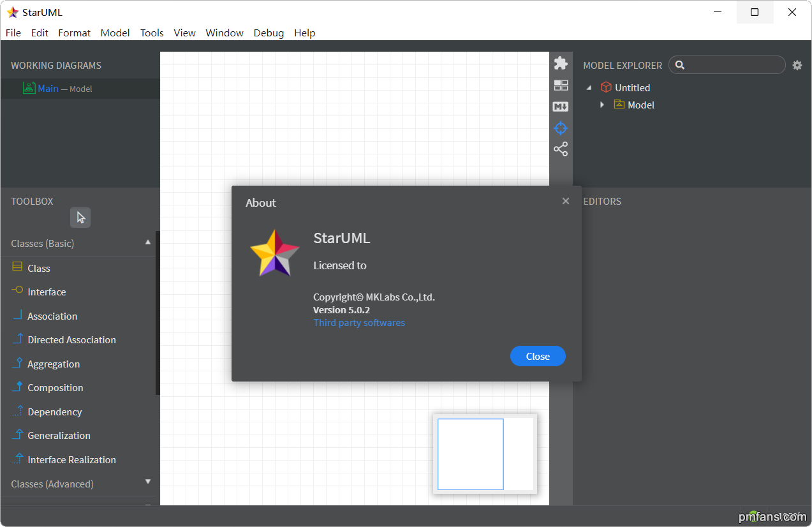
Task: Click the Licensed to text
Action: (340, 265)
